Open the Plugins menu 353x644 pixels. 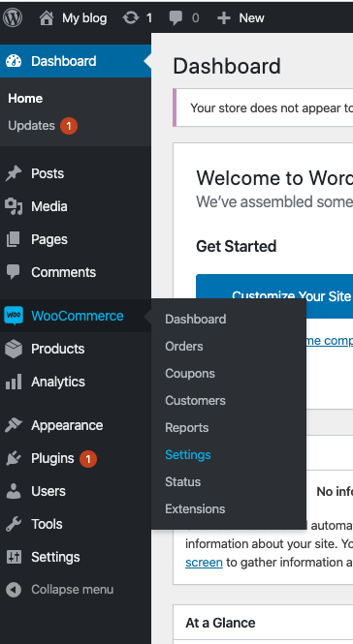click(52, 458)
